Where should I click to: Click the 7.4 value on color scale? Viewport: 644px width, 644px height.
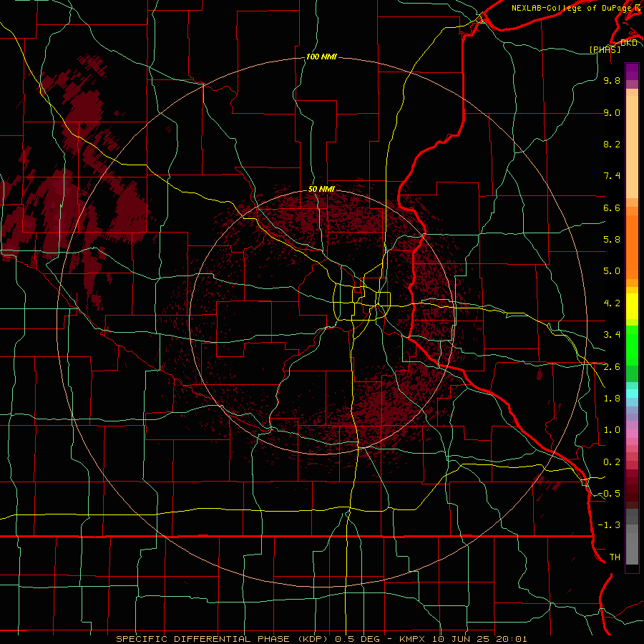pyautogui.click(x=612, y=176)
